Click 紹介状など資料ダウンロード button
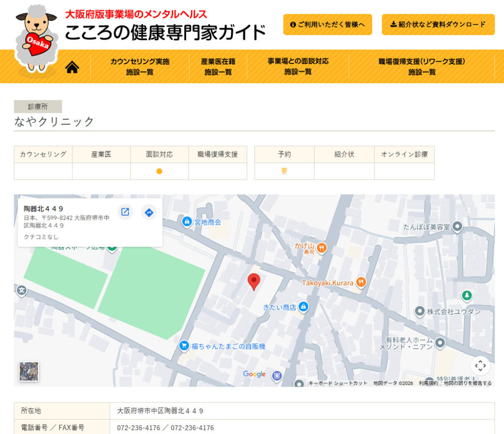 (x=438, y=25)
